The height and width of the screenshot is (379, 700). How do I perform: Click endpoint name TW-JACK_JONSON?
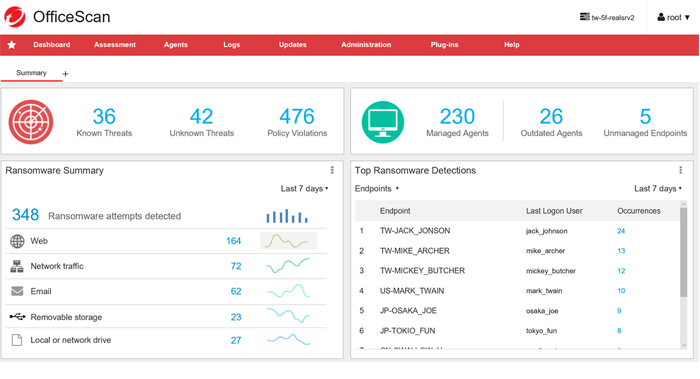(415, 231)
